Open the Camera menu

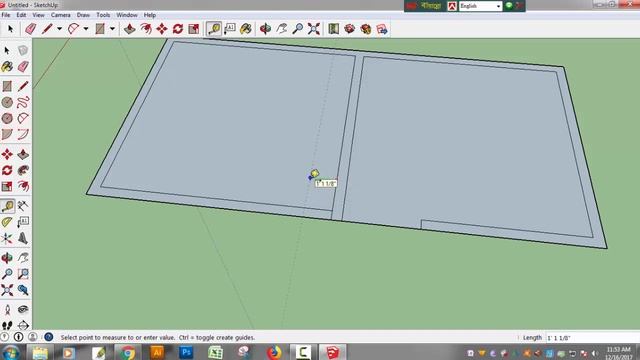60,15
